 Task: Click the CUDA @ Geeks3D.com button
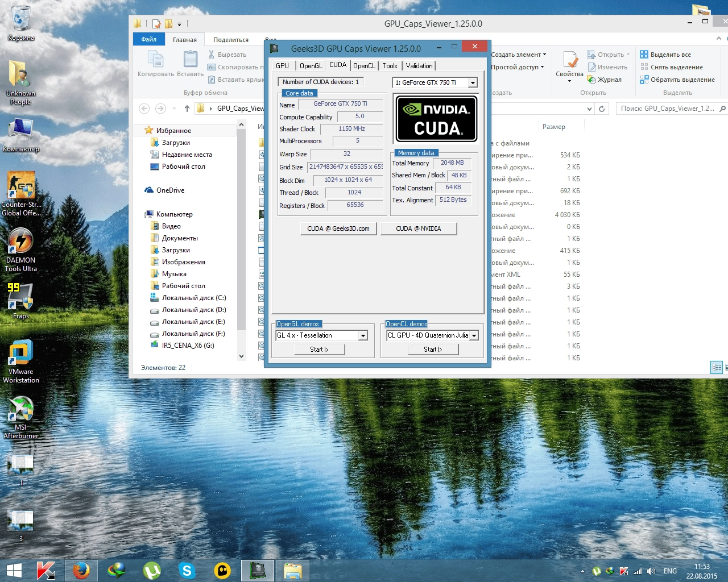(x=338, y=228)
